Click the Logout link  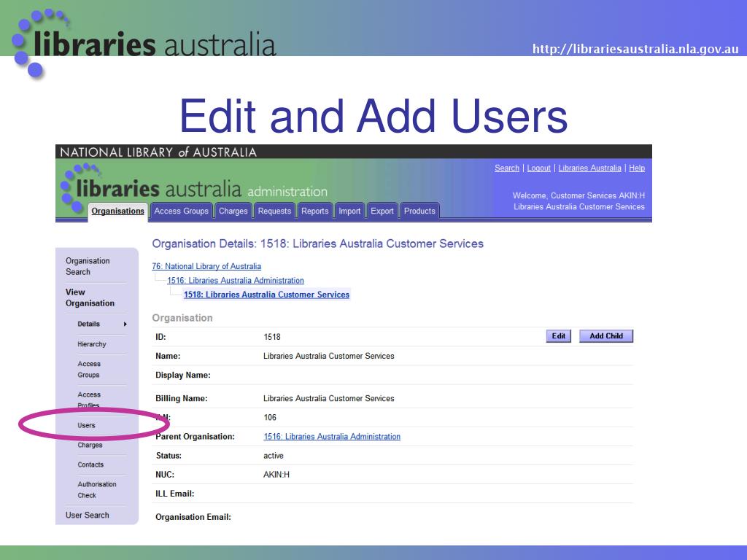[x=539, y=168]
